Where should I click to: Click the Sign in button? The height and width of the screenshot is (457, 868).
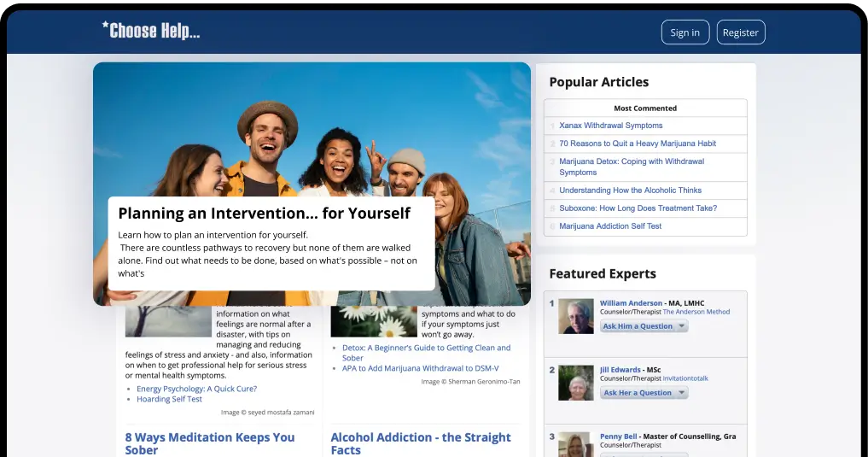click(684, 32)
